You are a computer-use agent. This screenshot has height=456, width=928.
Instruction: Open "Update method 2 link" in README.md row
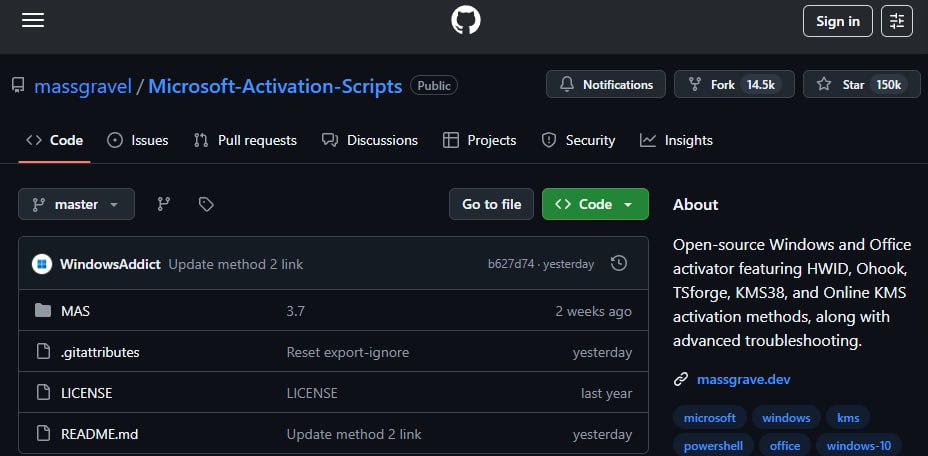pos(354,434)
